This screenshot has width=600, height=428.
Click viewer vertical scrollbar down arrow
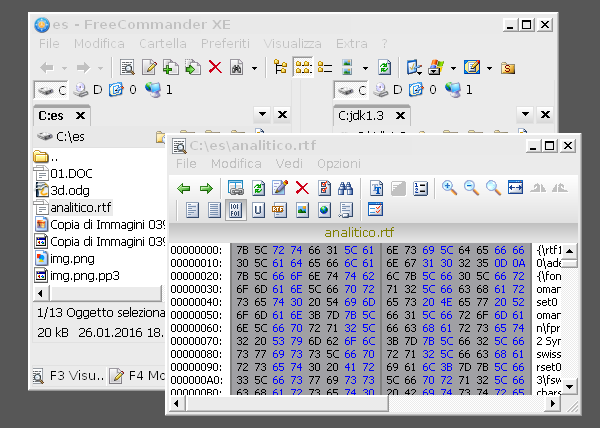[569, 387]
